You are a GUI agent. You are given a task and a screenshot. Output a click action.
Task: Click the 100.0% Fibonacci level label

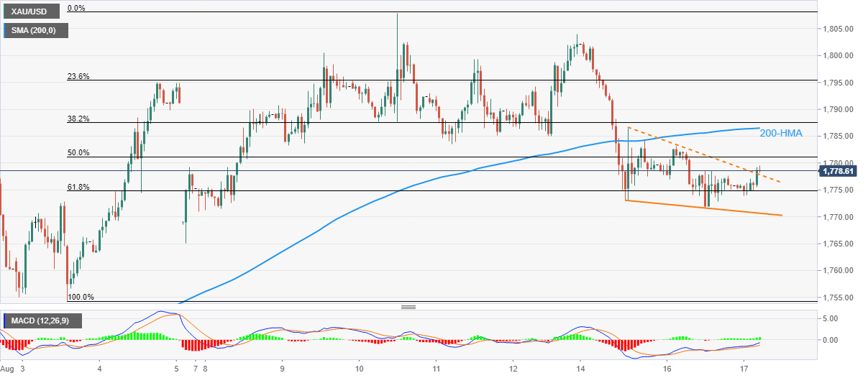point(81,298)
